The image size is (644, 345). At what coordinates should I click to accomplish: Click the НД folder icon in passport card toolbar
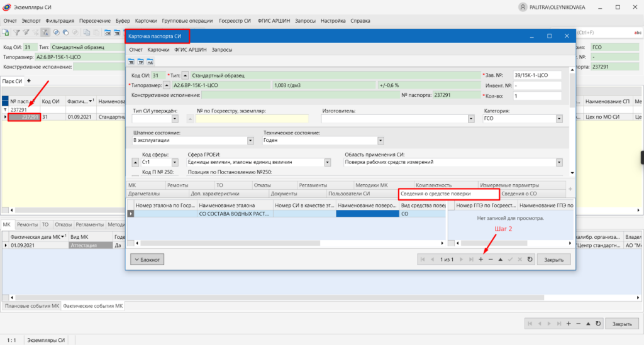tap(150, 62)
